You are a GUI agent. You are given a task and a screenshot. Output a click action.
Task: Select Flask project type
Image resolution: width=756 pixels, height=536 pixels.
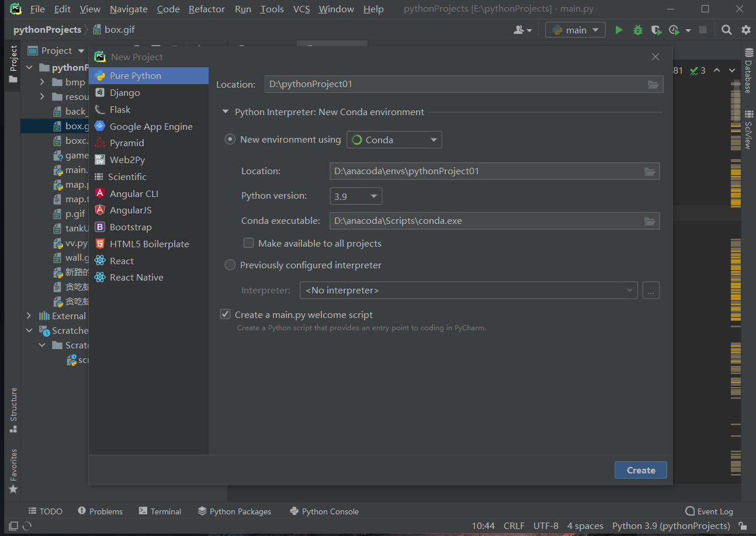148,109
